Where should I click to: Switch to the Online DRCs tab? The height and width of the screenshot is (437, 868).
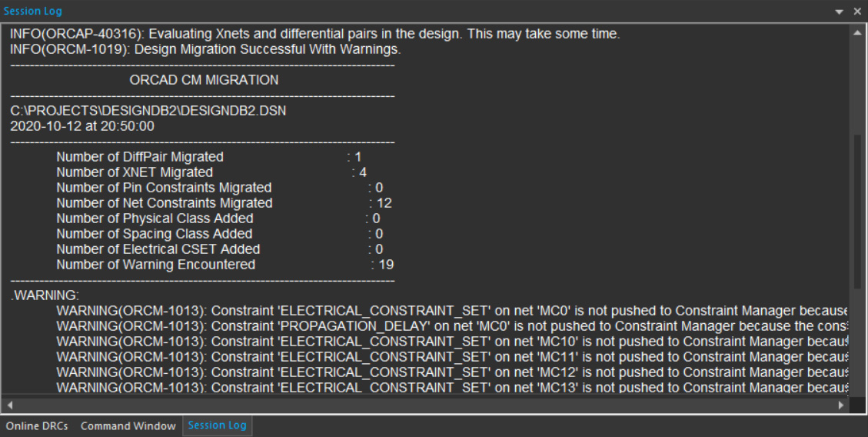37,426
